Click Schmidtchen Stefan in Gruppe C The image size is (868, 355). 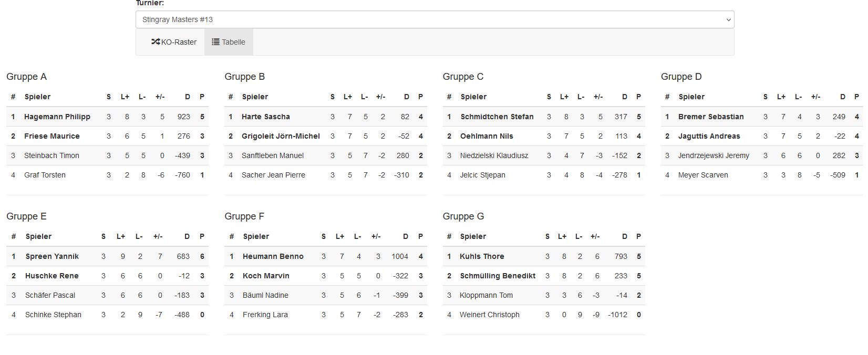coord(497,117)
